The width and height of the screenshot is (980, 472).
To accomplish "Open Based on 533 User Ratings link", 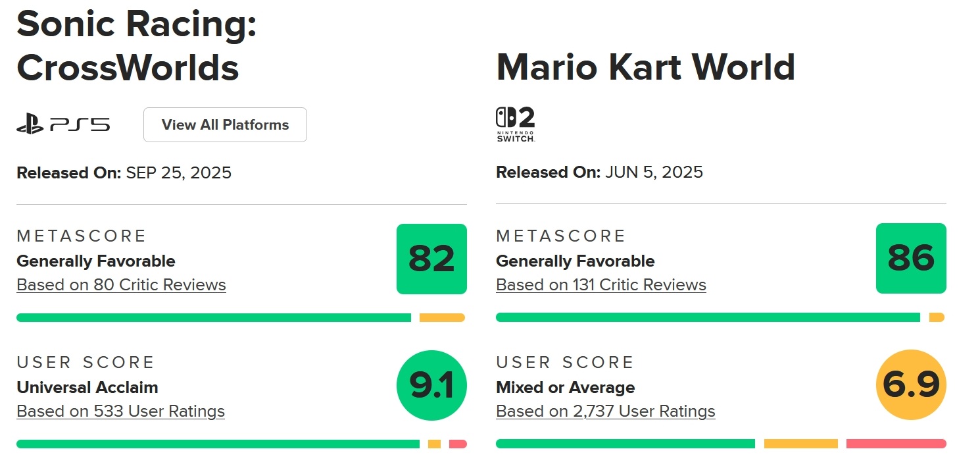I will click(x=120, y=411).
